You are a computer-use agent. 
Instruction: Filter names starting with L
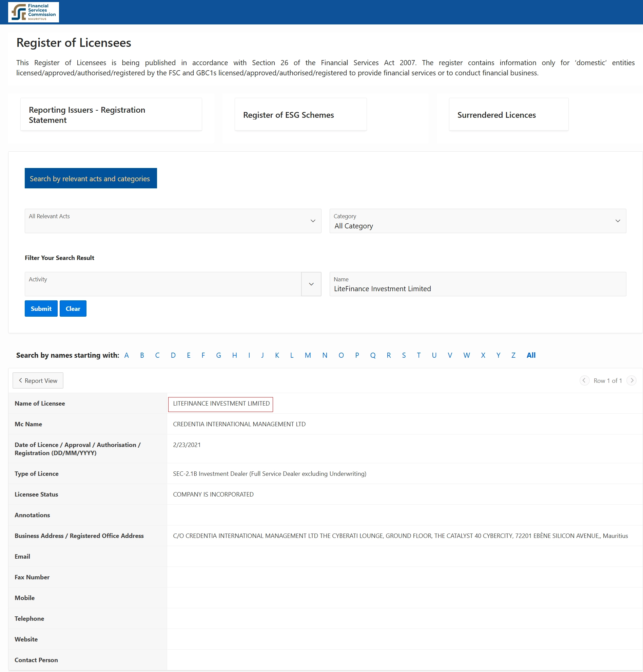click(x=292, y=355)
